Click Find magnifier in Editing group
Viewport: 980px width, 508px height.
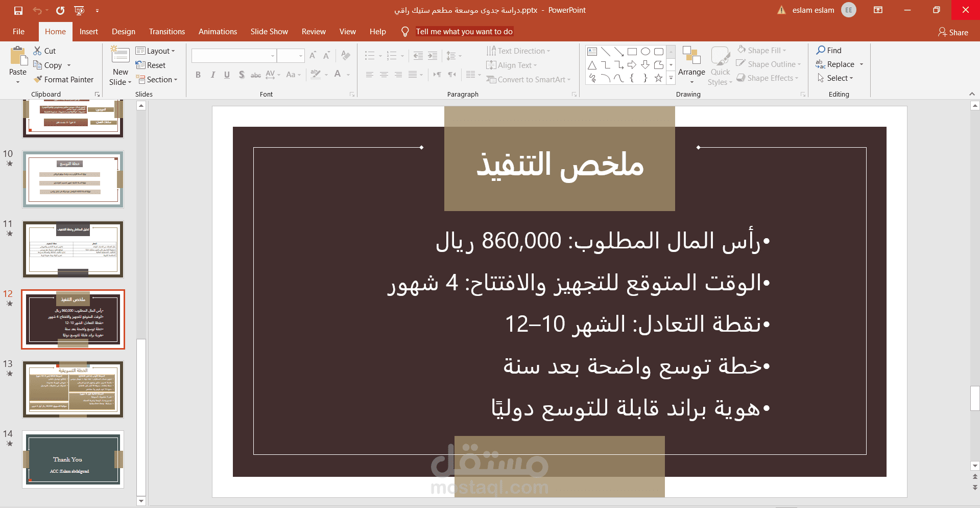pos(829,50)
